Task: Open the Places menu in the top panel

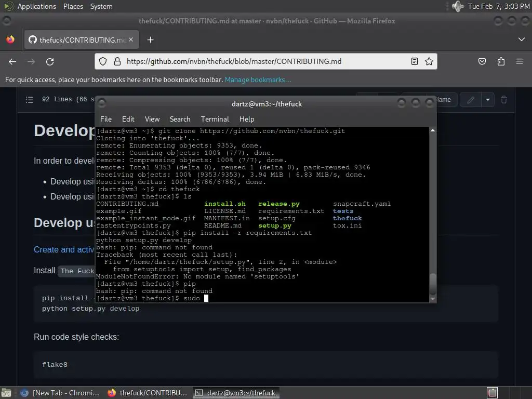Action: (x=73, y=6)
